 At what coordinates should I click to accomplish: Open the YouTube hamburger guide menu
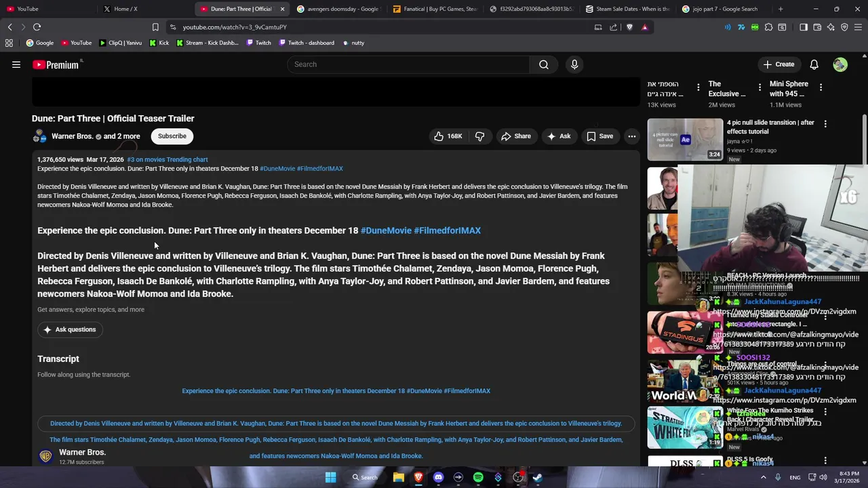pyautogui.click(x=16, y=64)
